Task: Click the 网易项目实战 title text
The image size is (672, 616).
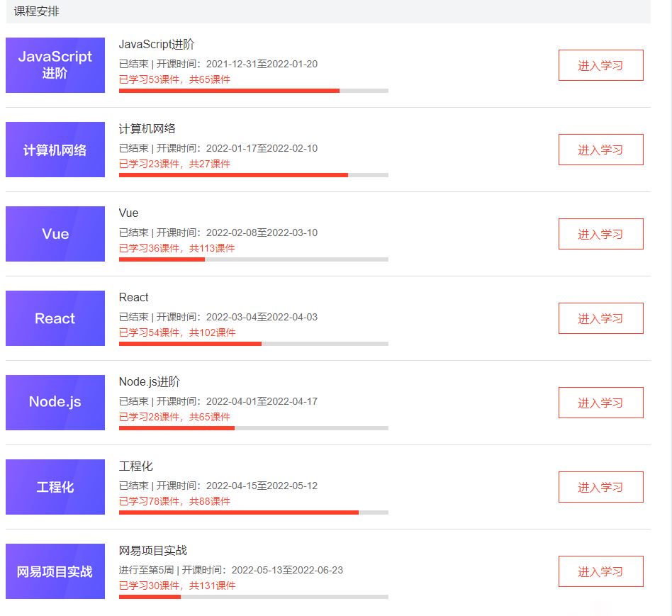Action: 153,551
